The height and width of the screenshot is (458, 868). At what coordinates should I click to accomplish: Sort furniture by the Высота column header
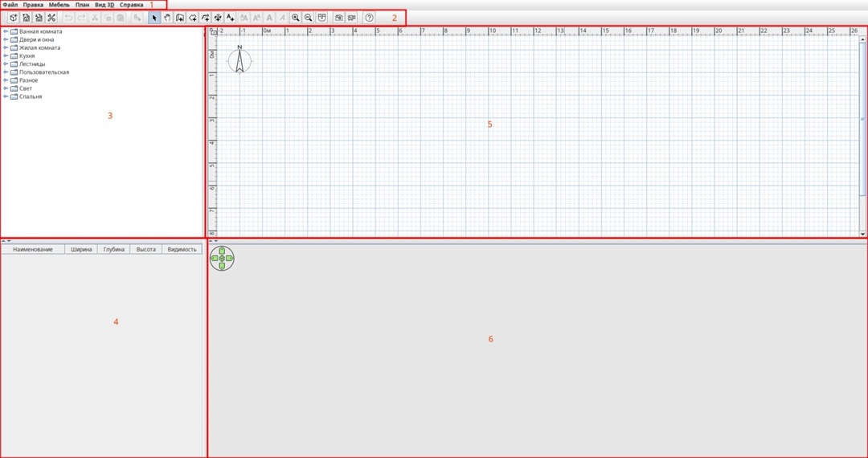[x=145, y=249]
